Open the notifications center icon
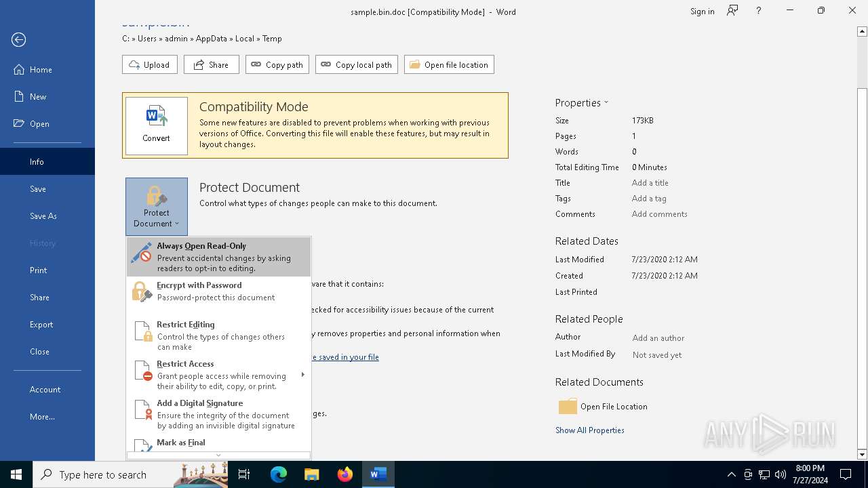The image size is (868, 488). click(846, 474)
